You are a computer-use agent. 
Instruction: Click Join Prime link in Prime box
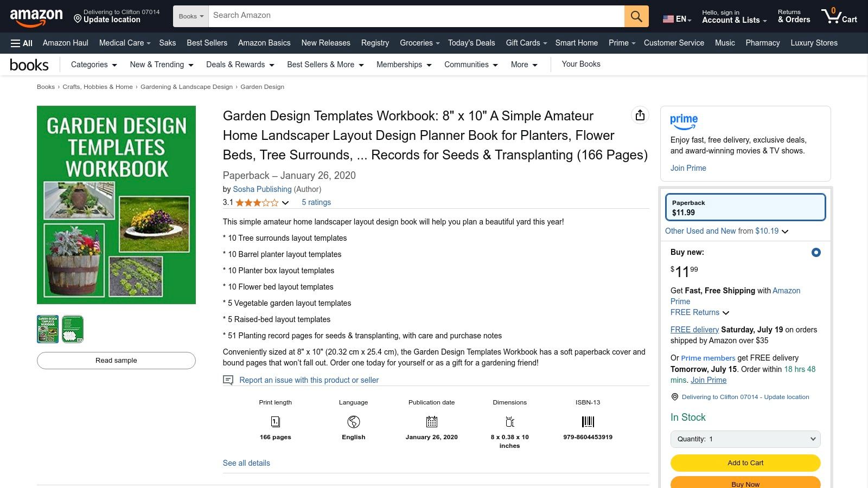pos(688,168)
